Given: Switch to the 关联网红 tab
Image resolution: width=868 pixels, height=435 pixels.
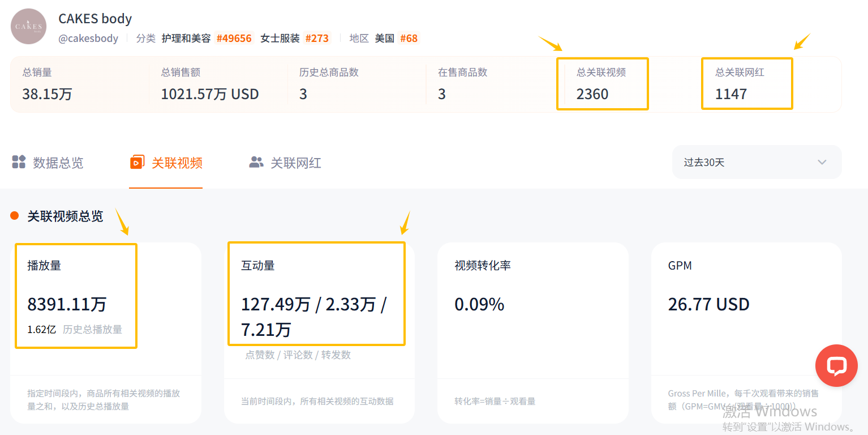Looking at the screenshot, I should click(285, 163).
